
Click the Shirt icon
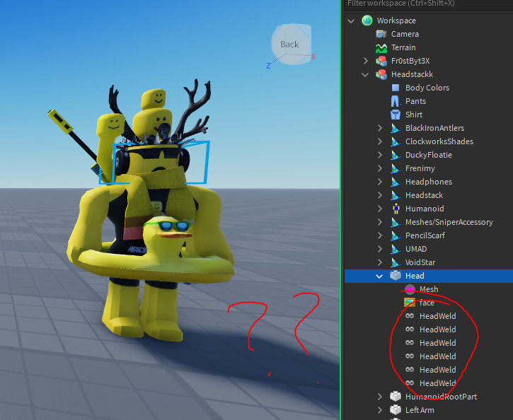(396, 115)
